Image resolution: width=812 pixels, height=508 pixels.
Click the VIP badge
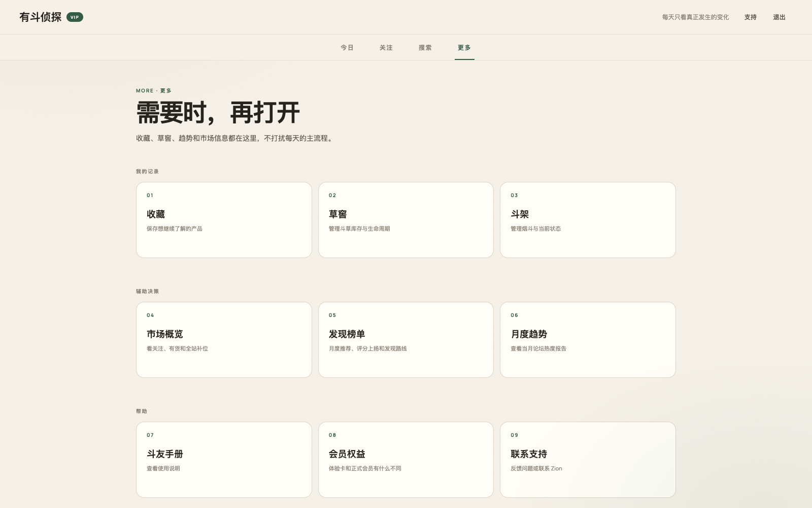[x=75, y=17]
